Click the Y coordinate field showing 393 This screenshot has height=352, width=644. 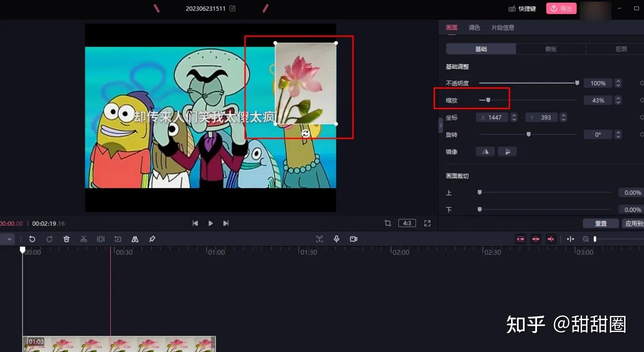point(542,117)
